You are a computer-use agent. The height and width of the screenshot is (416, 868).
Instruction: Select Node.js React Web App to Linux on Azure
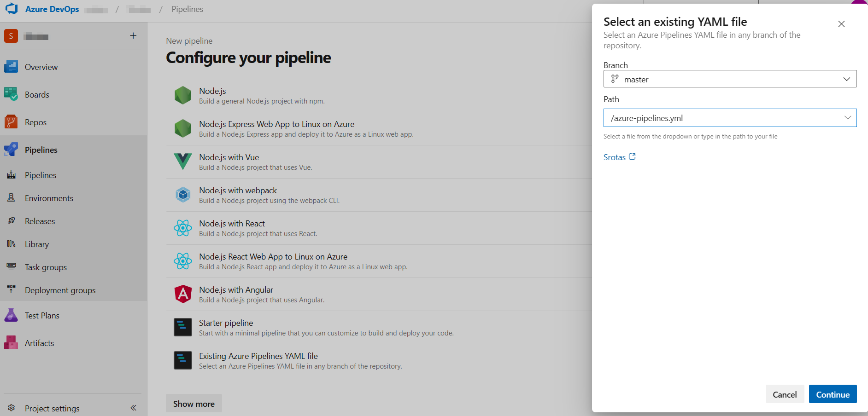click(379, 261)
